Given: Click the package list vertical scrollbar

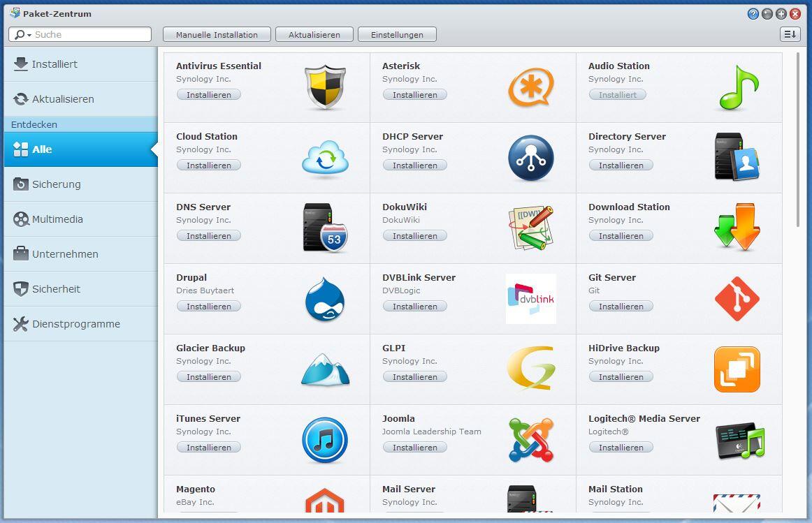Looking at the screenshot, I should point(797,140).
